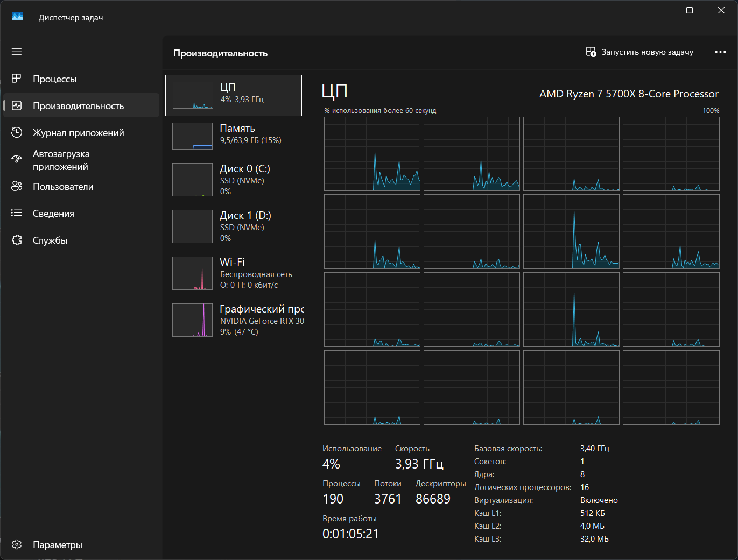
Task: Go to Автозагрузка приложений
Action: coord(81,160)
